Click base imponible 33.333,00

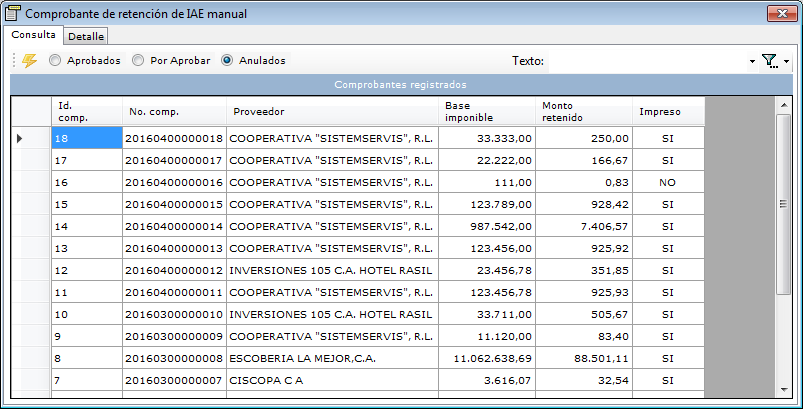487,138
